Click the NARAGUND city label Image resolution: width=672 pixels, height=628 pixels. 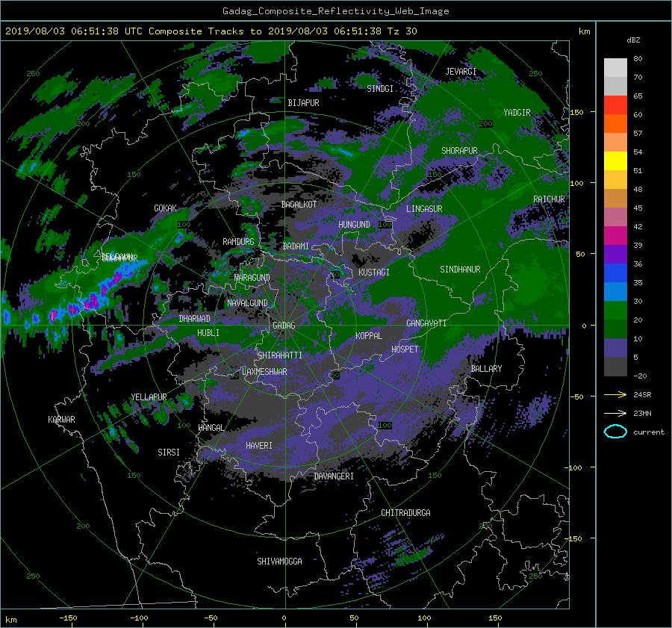[252, 278]
